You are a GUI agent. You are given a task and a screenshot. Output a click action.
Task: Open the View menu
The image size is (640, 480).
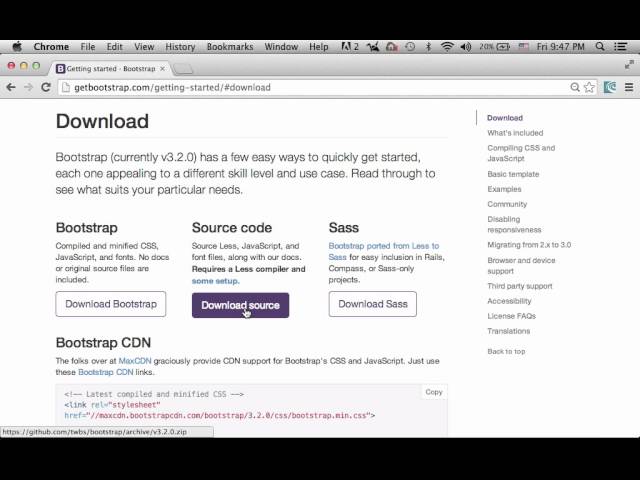pos(144,47)
